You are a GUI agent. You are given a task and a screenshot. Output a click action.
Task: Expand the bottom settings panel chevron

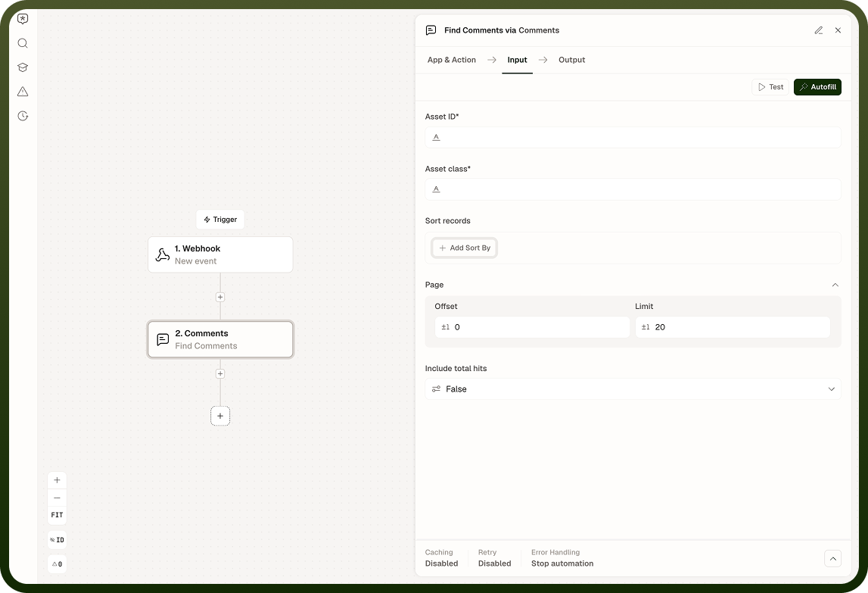[x=832, y=559]
